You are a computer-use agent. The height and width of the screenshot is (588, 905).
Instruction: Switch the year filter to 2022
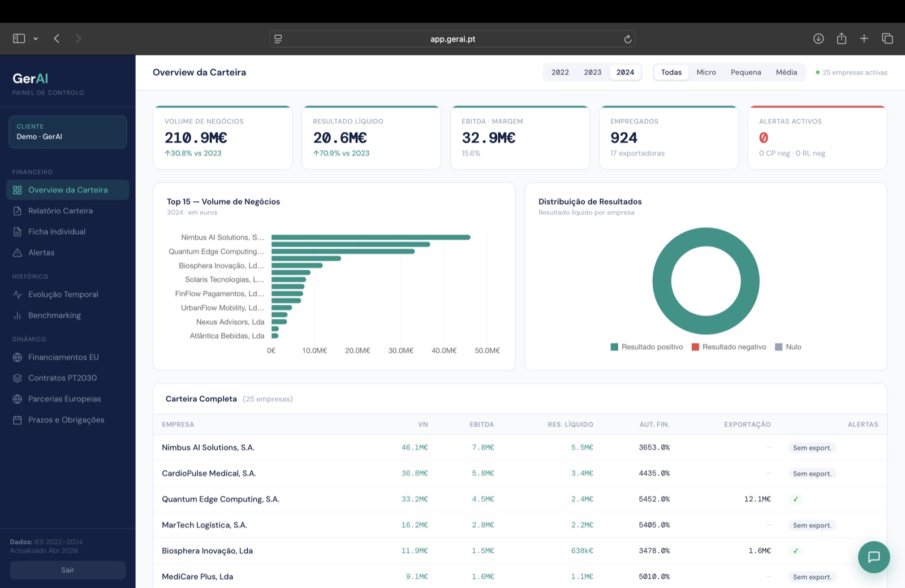560,72
